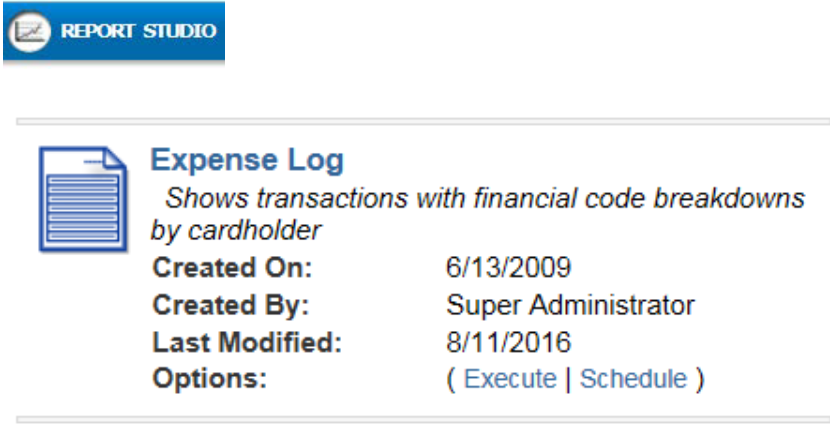Click the Created On label
The width and height of the screenshot is (830, 428).
(232, 268)
